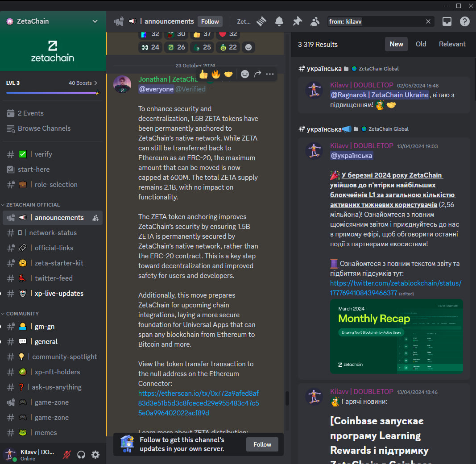
Task: Click the @українська mention in search result
Action: pyautogui.click(x=352, y=156)
